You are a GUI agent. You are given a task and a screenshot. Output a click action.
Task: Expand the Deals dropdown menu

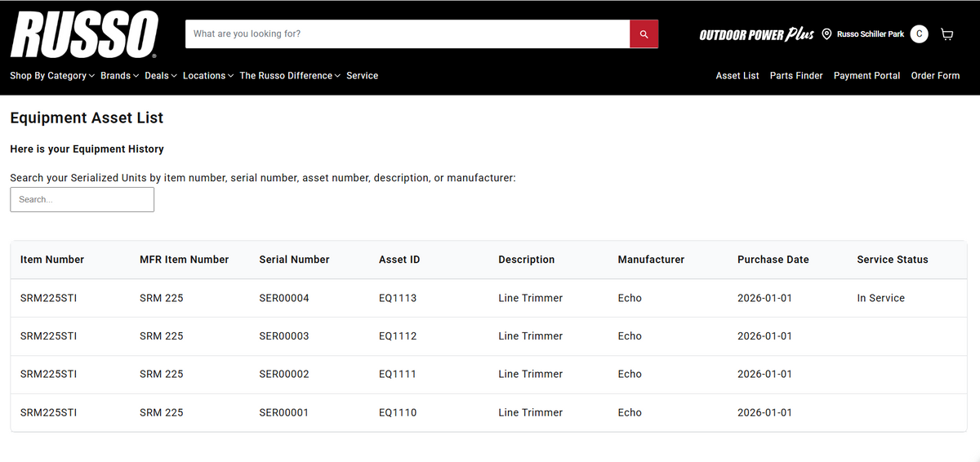[x=161, y=76]
